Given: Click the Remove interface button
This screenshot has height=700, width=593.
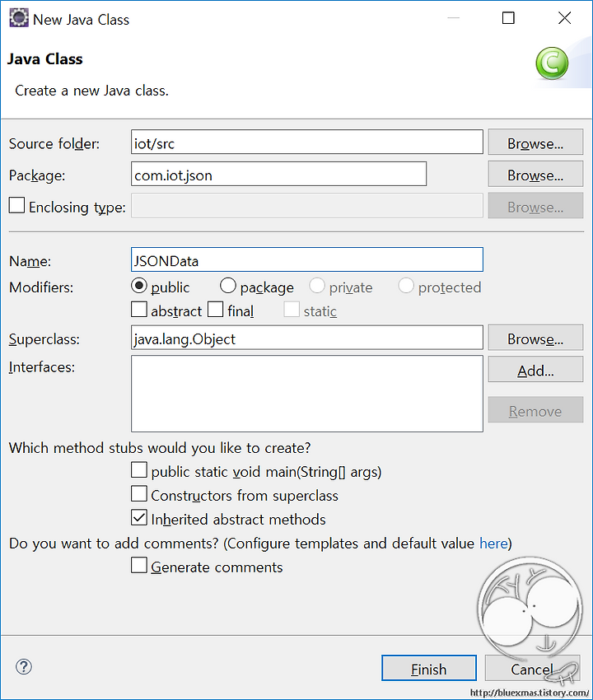Looking at the screenshot, I should [x=535, y=410].
